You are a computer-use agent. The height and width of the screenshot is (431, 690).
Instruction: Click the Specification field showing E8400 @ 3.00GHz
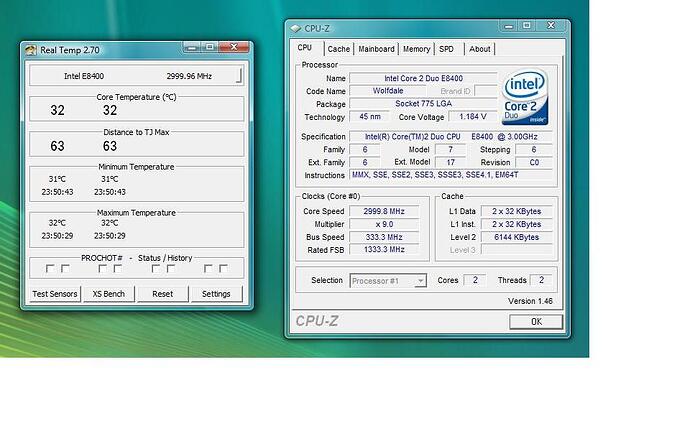(x=451, y=136)
